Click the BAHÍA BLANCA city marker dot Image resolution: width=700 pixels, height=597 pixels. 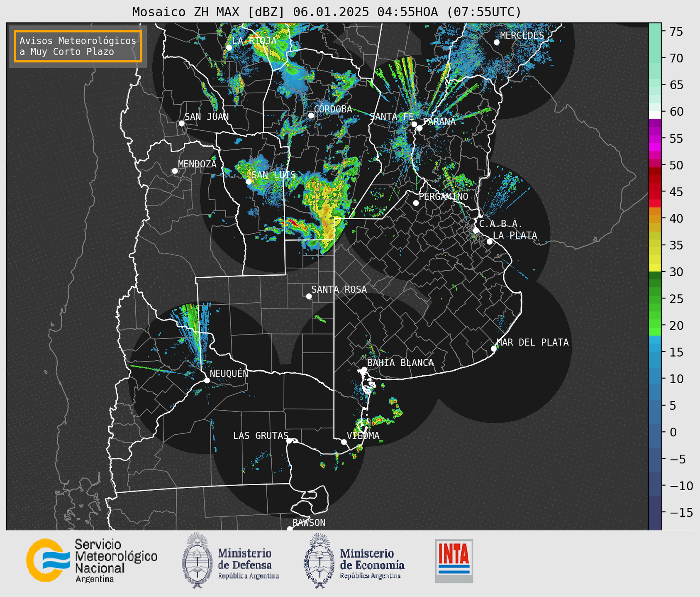pos(364,369)
